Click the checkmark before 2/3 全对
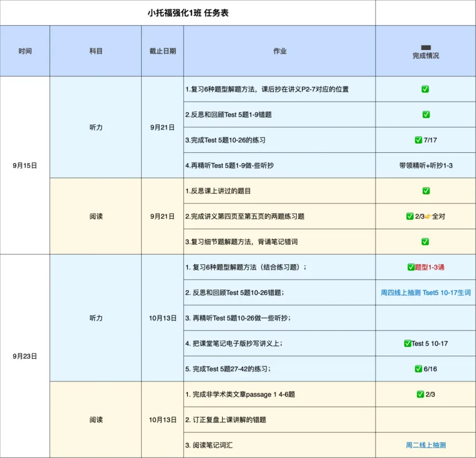This screenshot has width=476, height=458. point(410,216)
